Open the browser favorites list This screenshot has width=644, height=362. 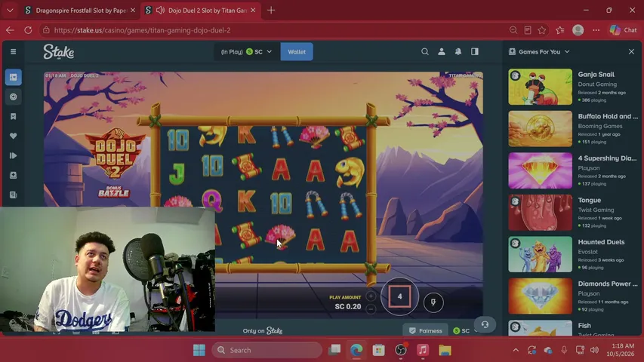560,30
